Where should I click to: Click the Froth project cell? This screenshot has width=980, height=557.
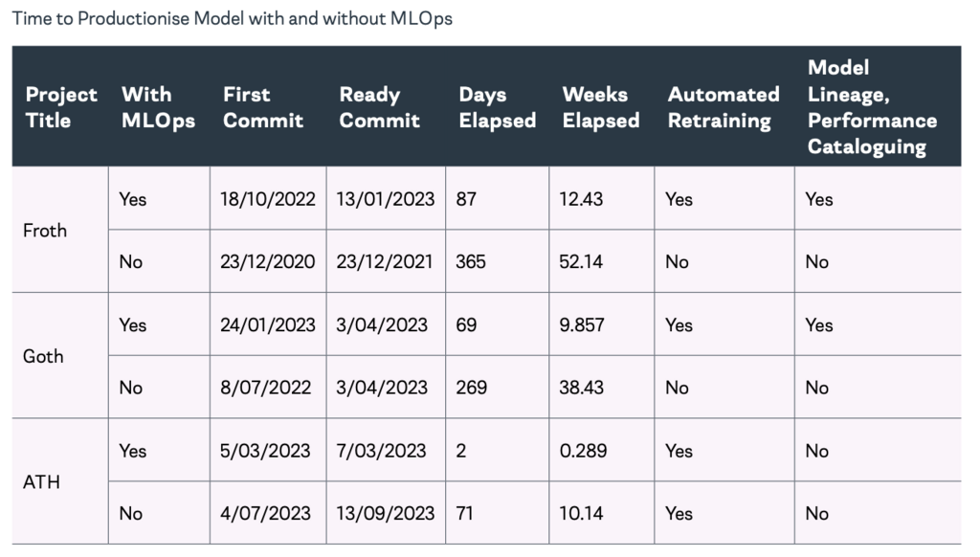(60, 230)
